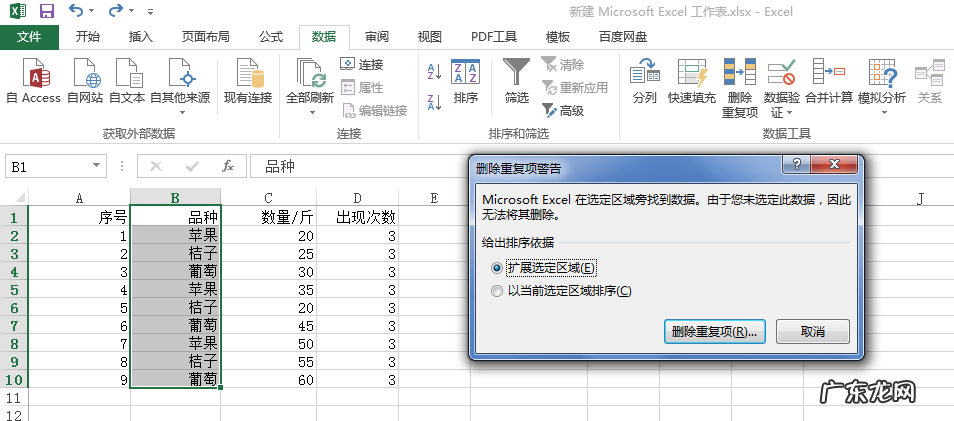This screenshot has height=421, width=954.
Task: Customize the quick access toolbar dropdown
Action: coord(150,11)
